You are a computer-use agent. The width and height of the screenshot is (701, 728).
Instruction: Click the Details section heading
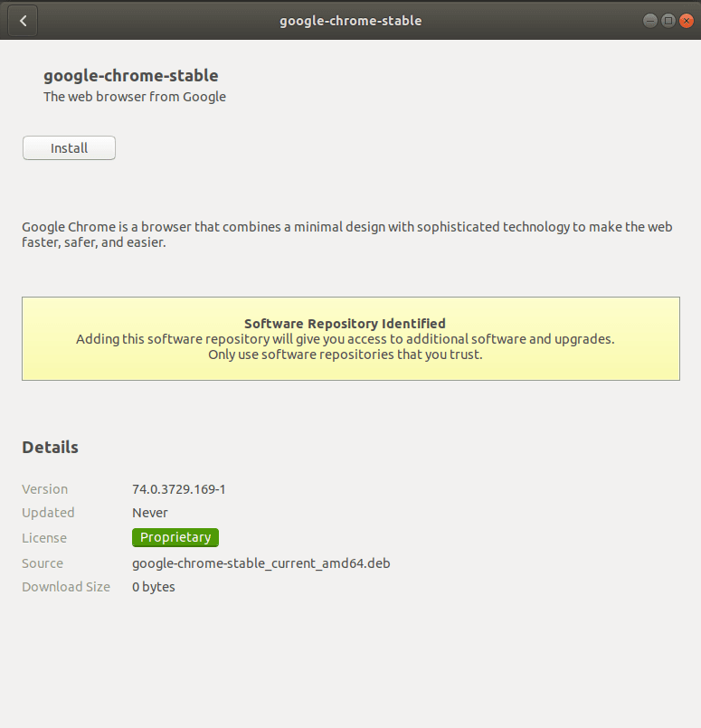point(50,447)
